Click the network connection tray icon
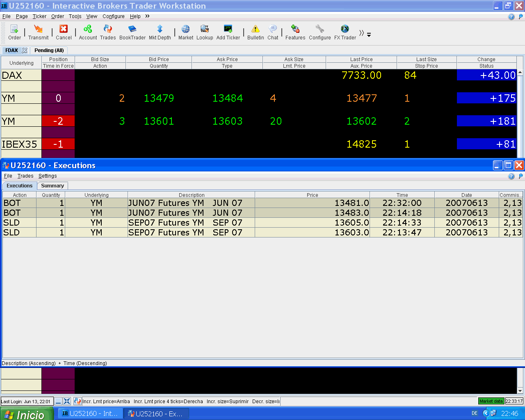 [x=493, y=413]
